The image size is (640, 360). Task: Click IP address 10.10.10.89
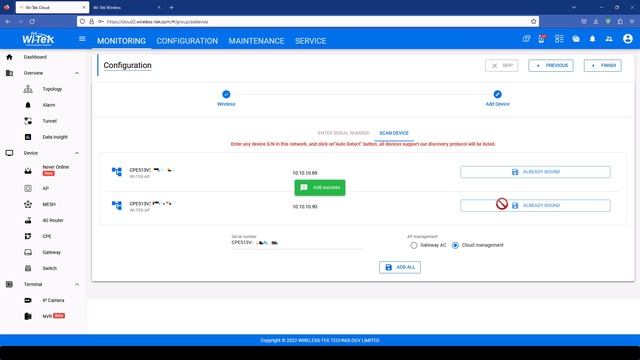(304, 173)
